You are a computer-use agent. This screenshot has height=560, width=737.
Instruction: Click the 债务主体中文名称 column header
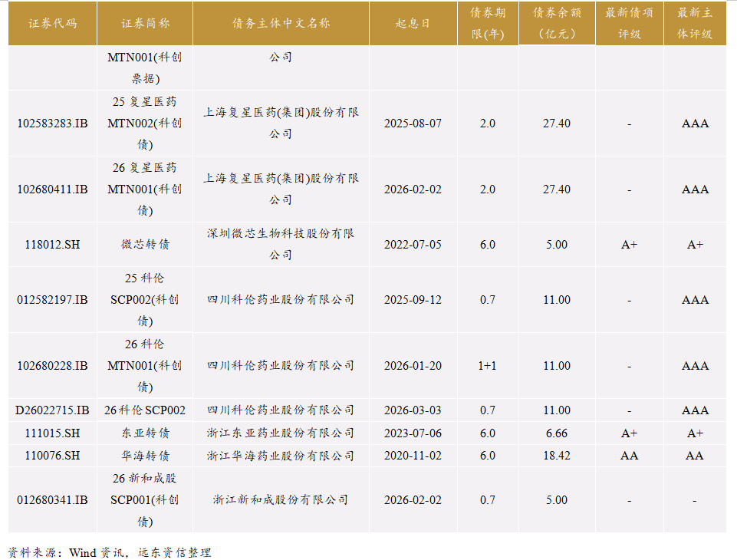[281, 24]
